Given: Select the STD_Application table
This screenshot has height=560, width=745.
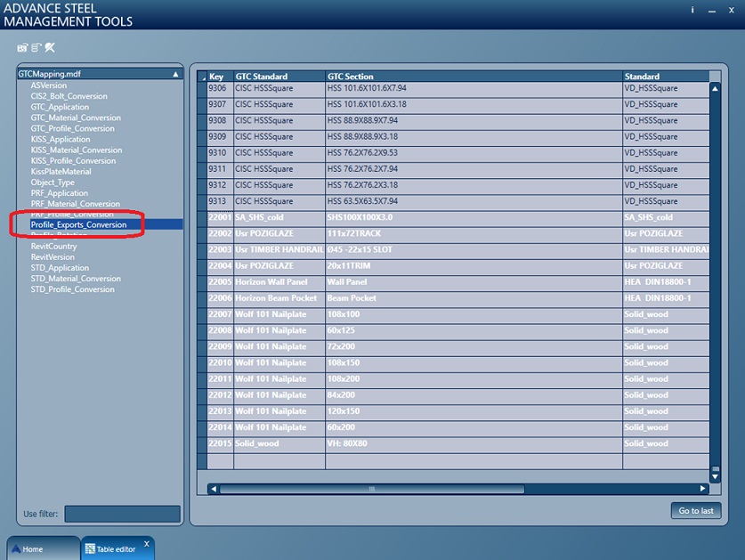Looking at the screenshot, I should click(x=60, y=268).
